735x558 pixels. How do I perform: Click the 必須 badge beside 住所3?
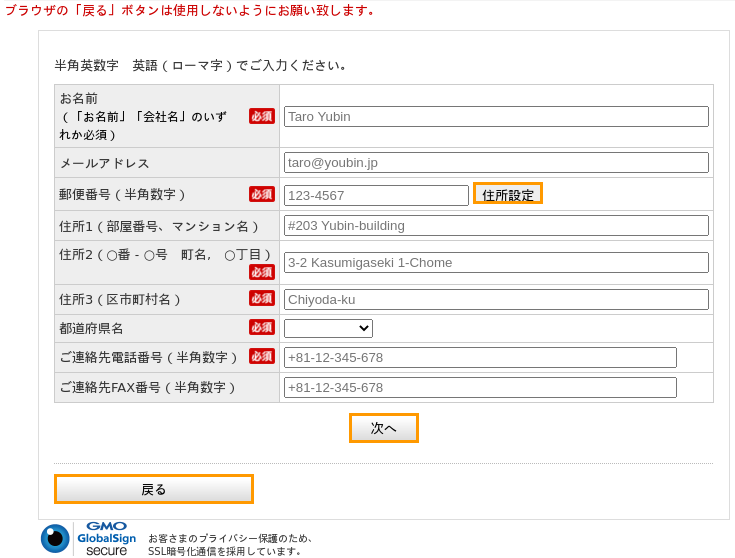click(262, 298)
